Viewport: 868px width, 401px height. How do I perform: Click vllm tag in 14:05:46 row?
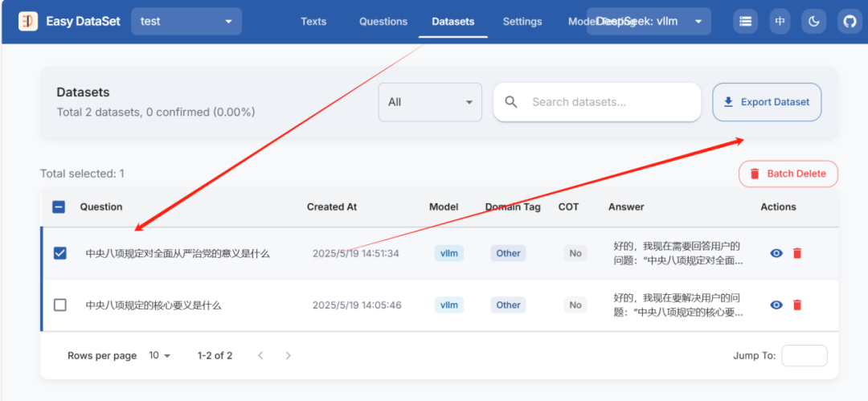(x=449, y=305)
